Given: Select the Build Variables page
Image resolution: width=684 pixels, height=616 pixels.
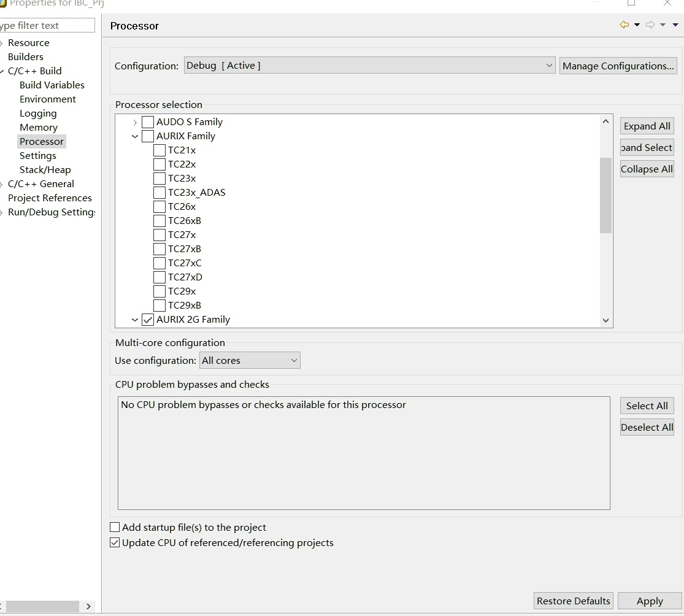Looking at the screenshot, I should pos(52,85).
